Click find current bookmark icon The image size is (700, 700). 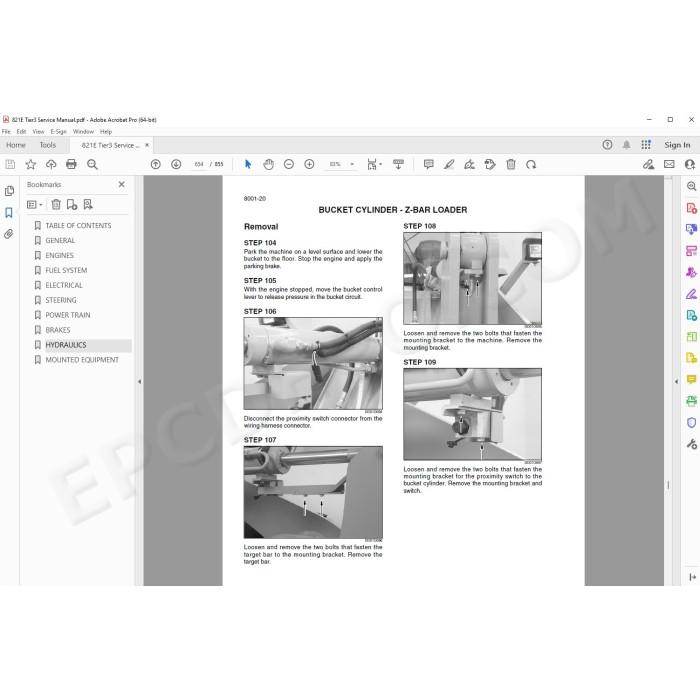88,204
